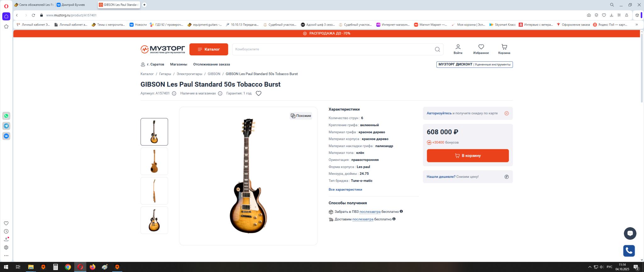644x272 pixels.
Task: Open the Каталог menu button
Action: 208,49
